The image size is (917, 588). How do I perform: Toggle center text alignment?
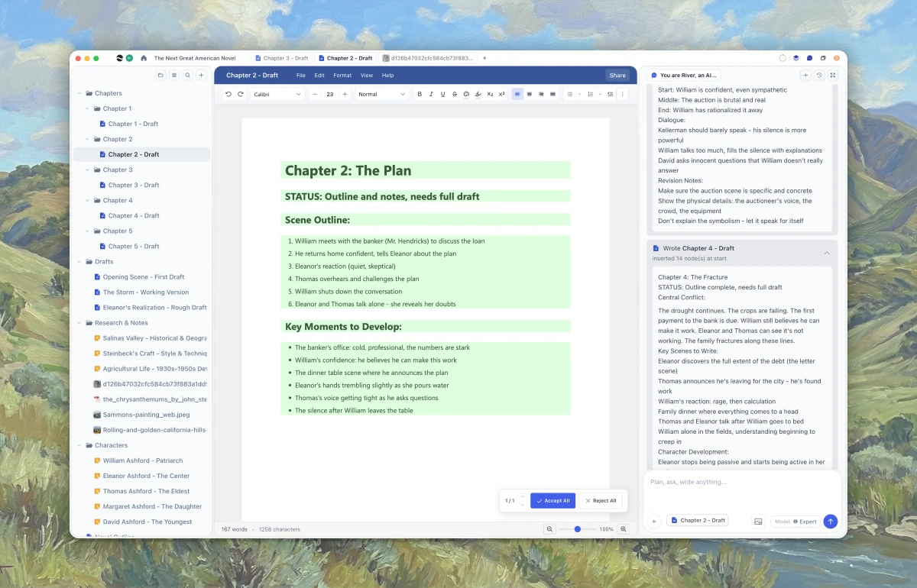pos(529,94)
